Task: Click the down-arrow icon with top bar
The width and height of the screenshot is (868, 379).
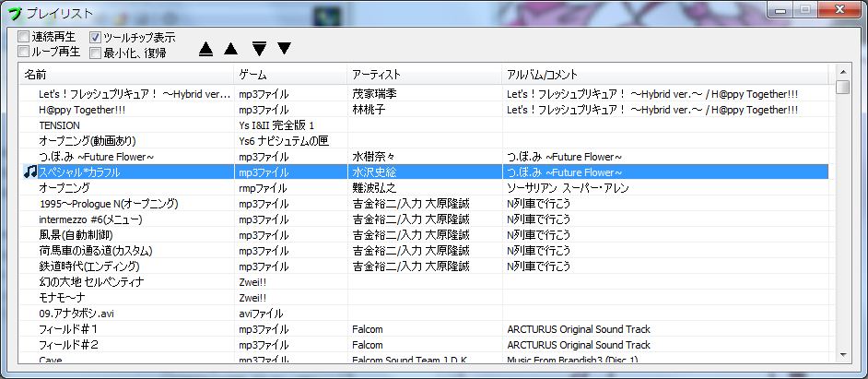Action: coord(259,48)
